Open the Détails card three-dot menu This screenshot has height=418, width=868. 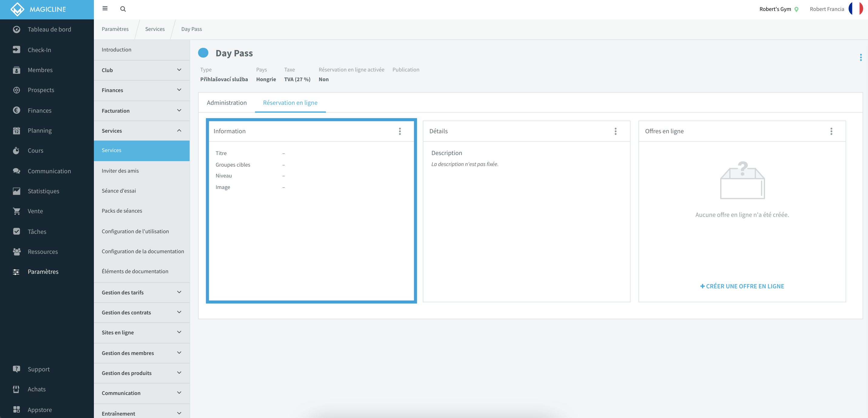click(x=615, y=131)
